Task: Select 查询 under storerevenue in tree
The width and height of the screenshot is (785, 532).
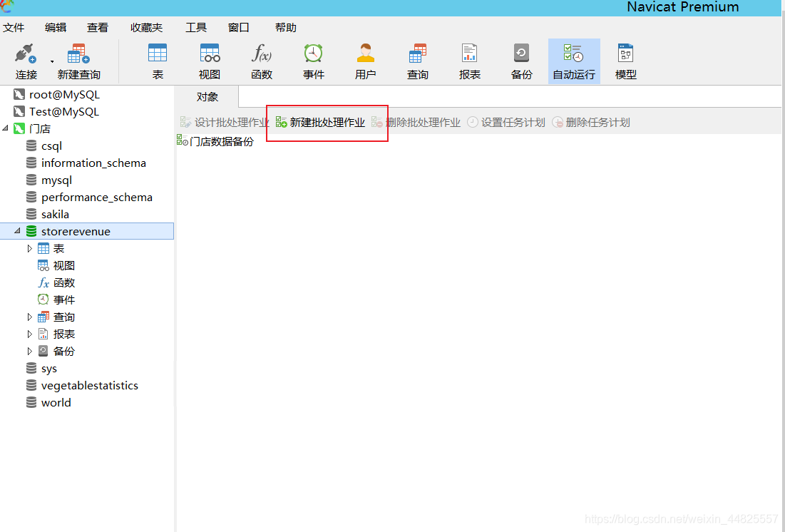Action: pos(64,317)
